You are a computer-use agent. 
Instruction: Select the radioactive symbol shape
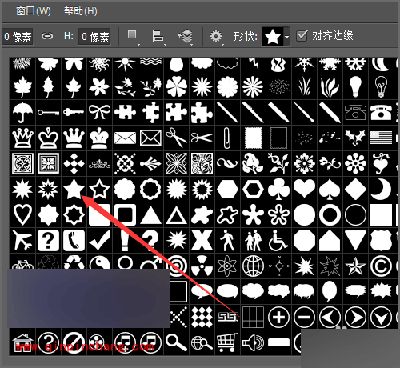[x=202, y=266]
